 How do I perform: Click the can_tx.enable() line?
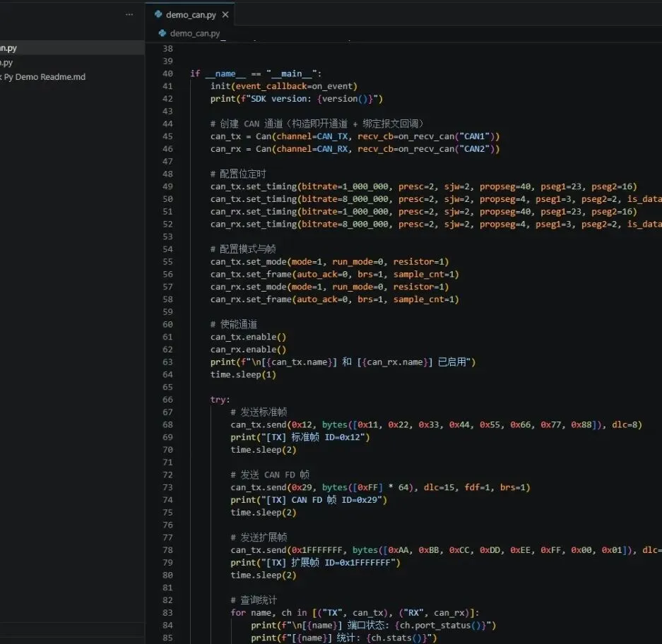(x=248, y=337)
